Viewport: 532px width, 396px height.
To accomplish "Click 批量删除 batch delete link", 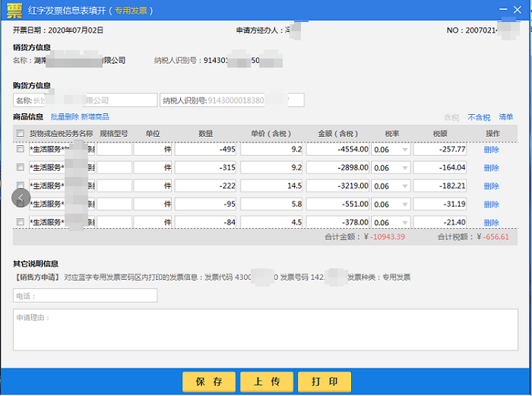I will coord(64,117).
